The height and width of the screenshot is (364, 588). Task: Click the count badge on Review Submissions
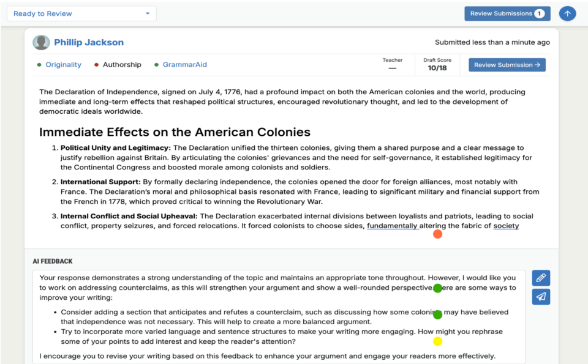(539, 13)
